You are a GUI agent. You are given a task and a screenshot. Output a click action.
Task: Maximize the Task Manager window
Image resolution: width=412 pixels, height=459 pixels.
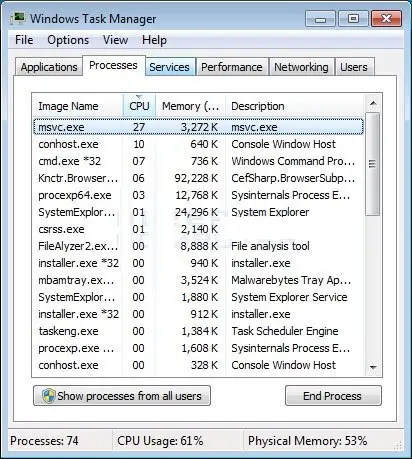(x=353, y=19)
